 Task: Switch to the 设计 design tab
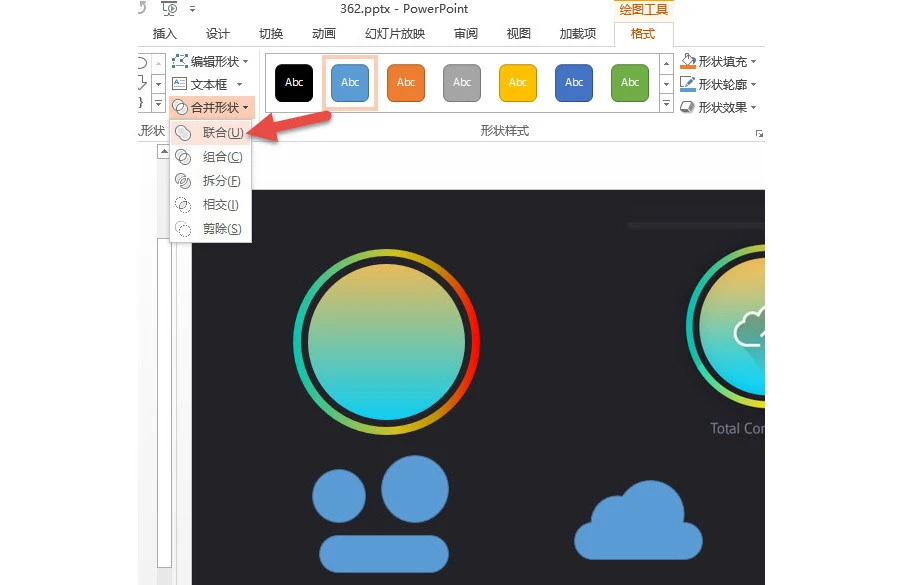point(218,34)
